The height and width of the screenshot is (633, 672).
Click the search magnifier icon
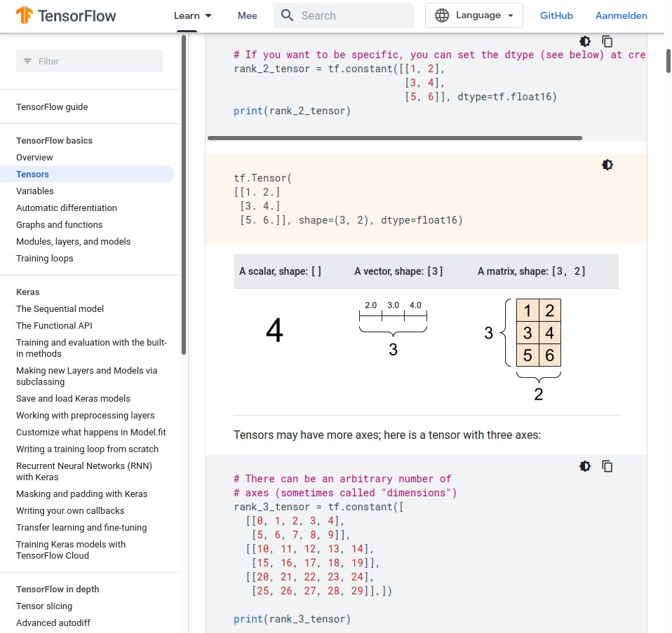287,15
